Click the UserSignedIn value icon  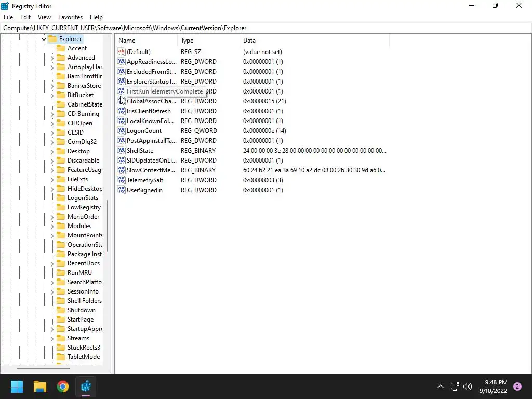pos(122,190)
